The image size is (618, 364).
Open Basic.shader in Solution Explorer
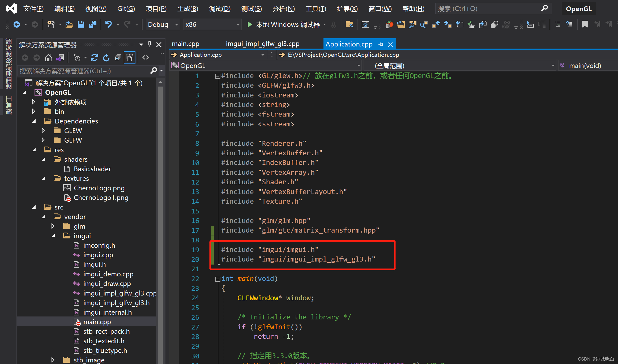coord(92,169)
